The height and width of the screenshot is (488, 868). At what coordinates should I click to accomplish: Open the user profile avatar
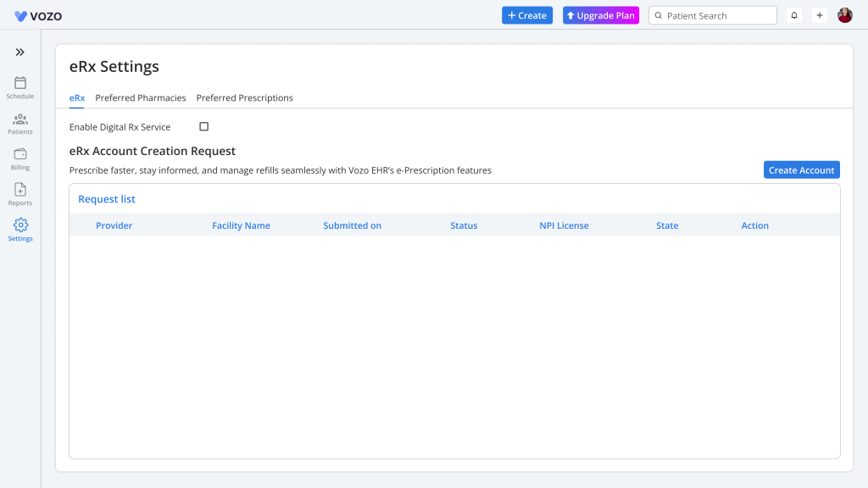tap(845, 15)
